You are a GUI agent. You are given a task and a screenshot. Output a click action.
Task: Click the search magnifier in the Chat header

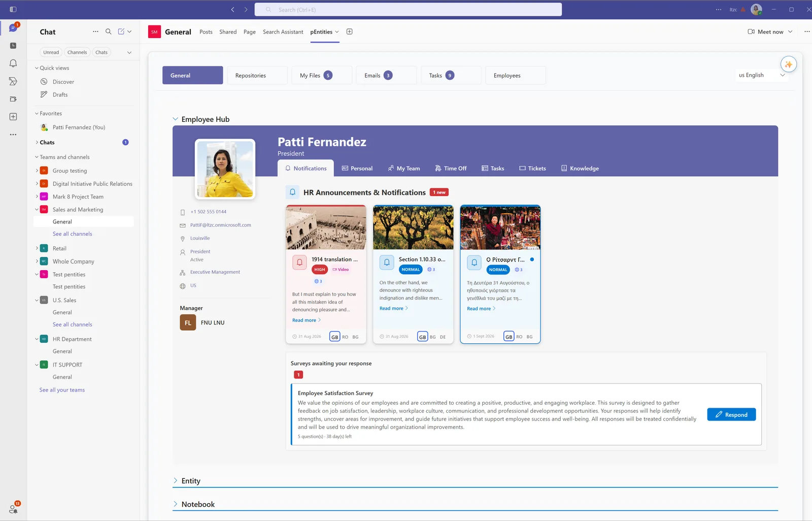(x=108, y=31)
